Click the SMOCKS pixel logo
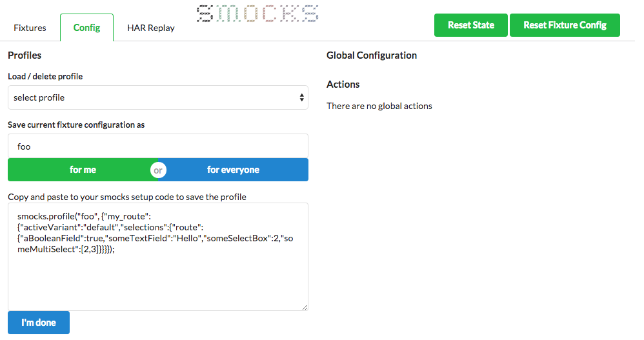This screenshot has height=340, width=644. [x=257, y=14]
